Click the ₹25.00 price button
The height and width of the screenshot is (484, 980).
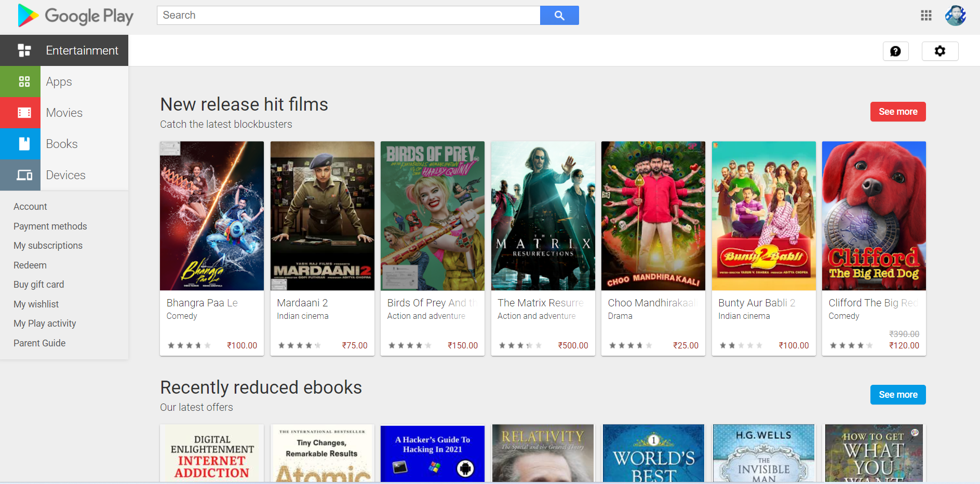tap(686, 345)
